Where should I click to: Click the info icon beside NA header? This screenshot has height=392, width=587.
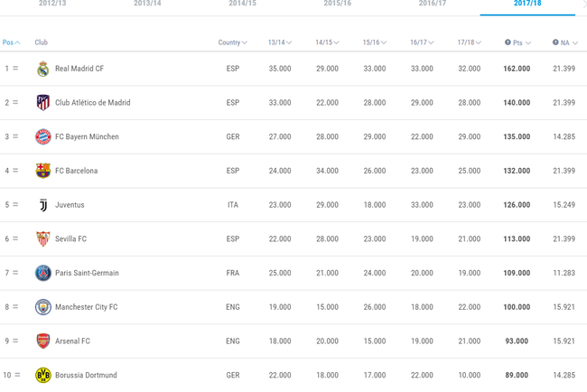(x=555, y=42)
